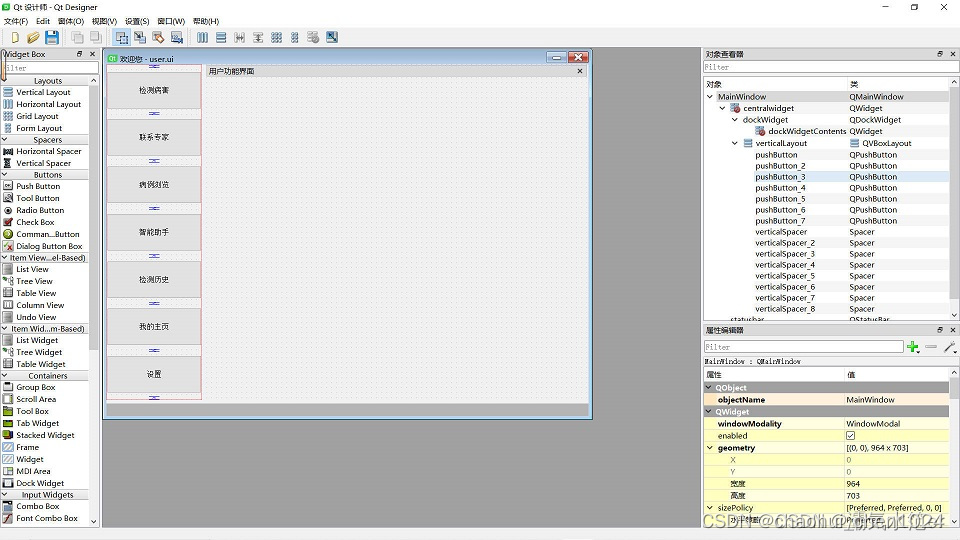Viewport: 960px width, 540px height.
Task: Collapse the centralwidget tree node
Action: point(722,108)
